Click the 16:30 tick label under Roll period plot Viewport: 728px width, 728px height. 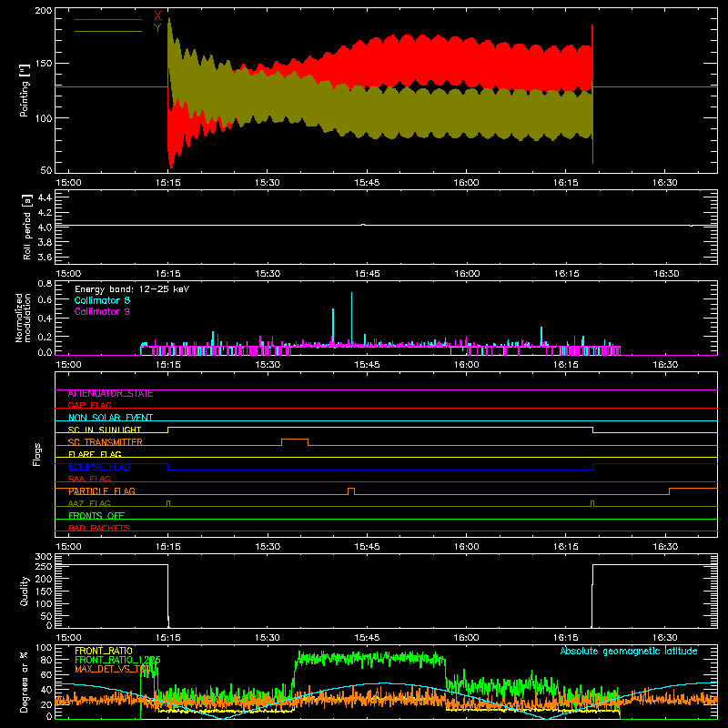click(x=666, y=274)
